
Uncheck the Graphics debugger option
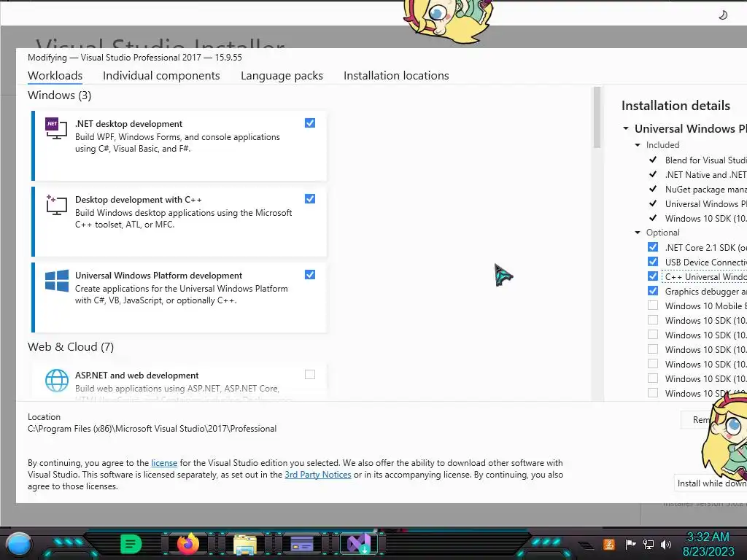point(653,291)
